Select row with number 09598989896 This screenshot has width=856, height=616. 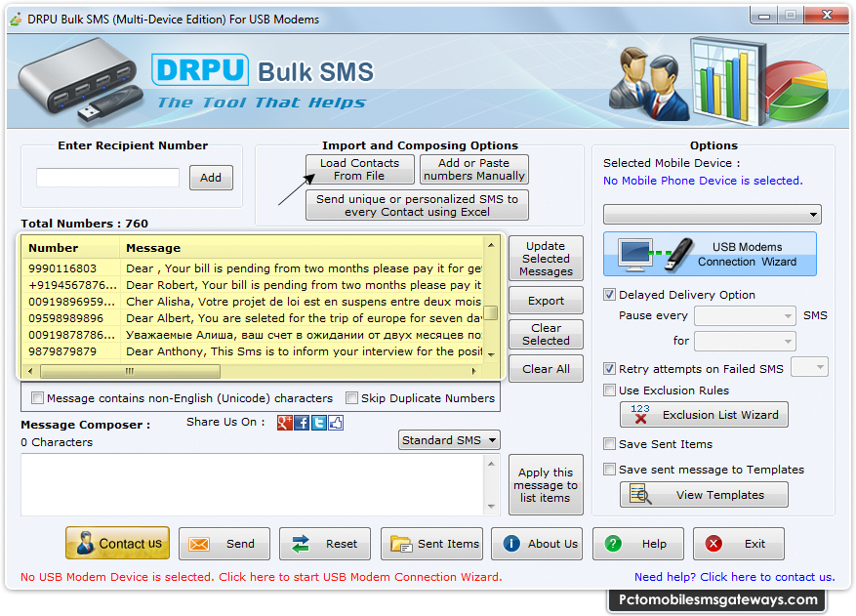click(254, 318)
